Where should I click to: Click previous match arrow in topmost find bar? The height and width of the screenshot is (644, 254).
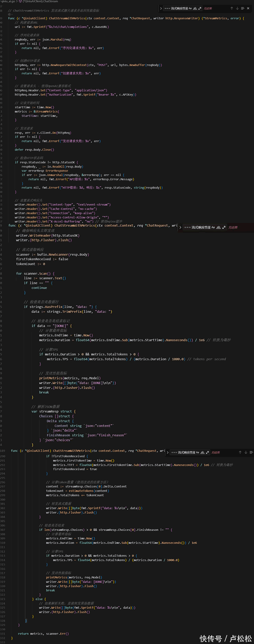232,8
